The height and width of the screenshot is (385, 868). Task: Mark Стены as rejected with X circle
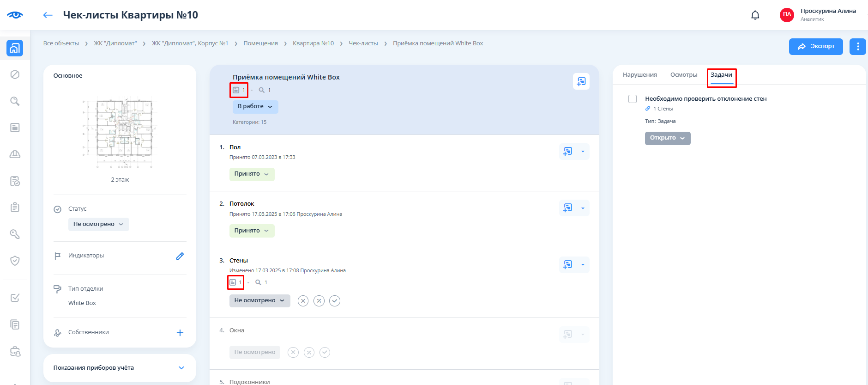coord(303,301)
